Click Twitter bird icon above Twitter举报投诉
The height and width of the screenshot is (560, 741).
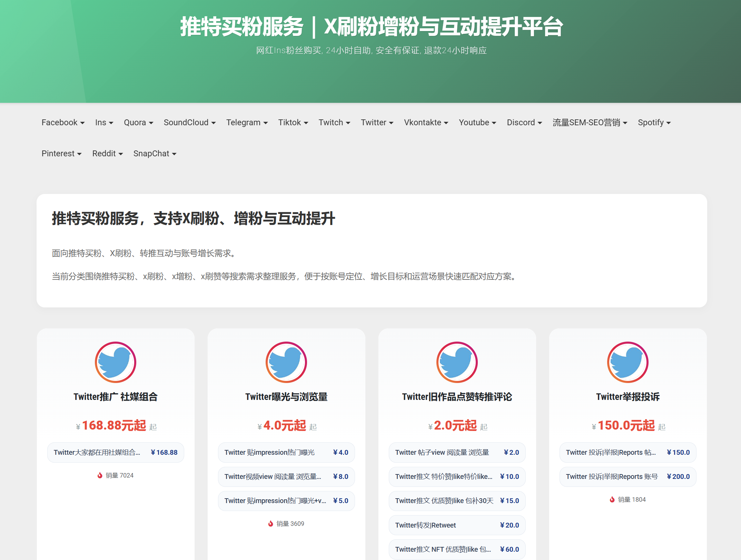click(628, 362)
